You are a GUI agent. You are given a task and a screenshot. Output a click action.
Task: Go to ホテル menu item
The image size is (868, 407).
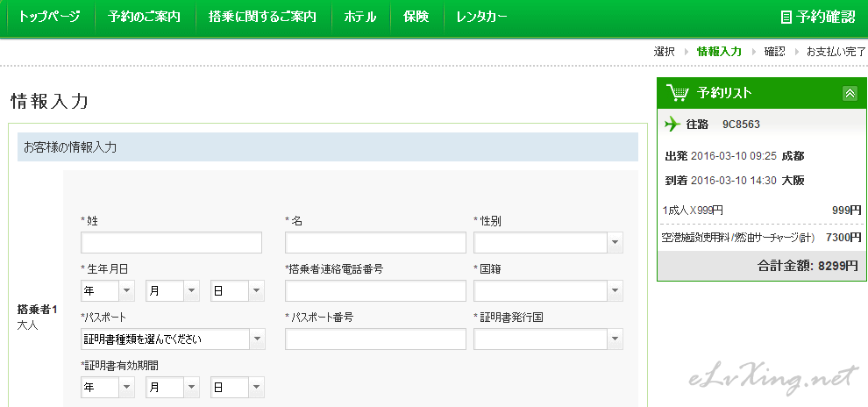(x=360, y=17)
